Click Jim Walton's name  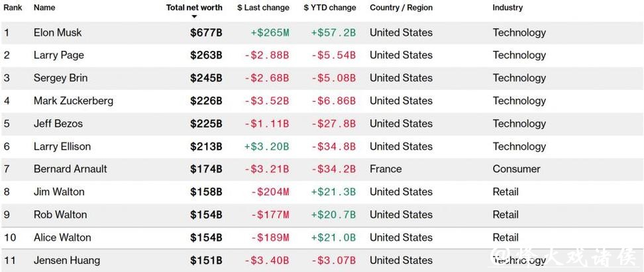click(x=59, y=192)
